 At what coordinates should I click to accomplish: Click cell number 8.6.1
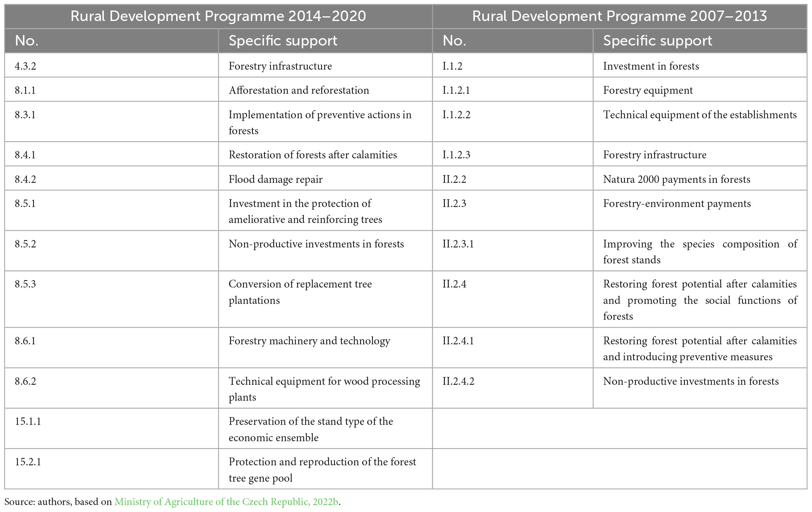(x=111, y=348)
